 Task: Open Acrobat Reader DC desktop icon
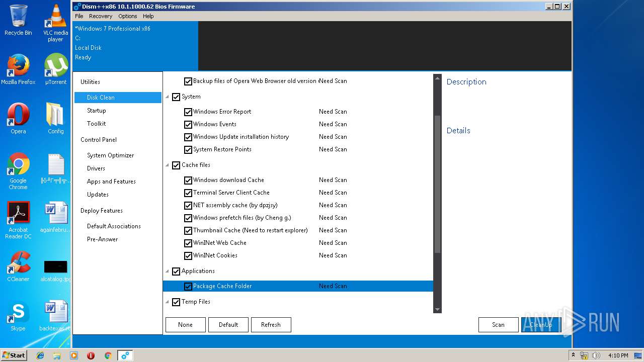(18, 220)
